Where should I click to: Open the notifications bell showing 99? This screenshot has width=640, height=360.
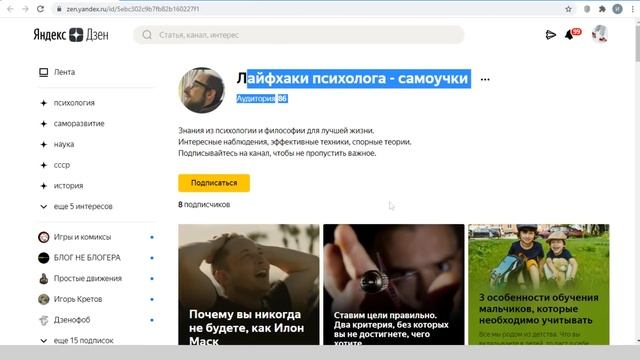[x=572, y=34]
